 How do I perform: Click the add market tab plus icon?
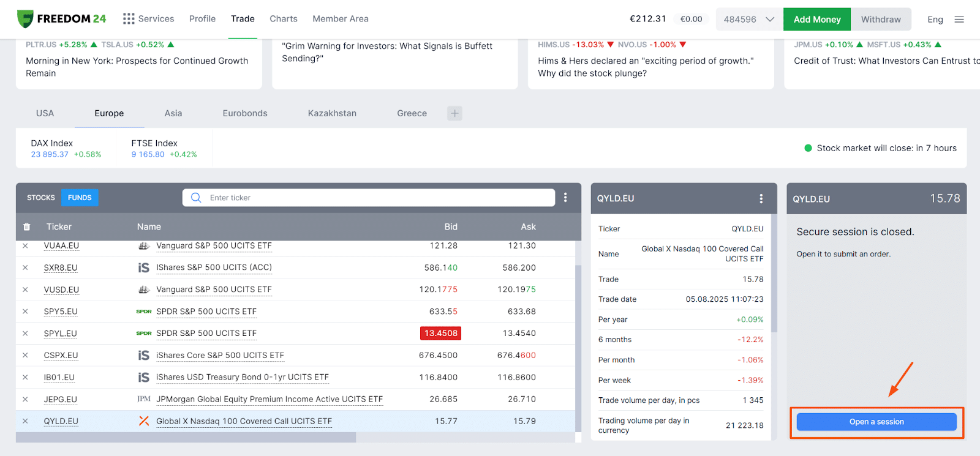pyautogui.click(x=454, y=113)
